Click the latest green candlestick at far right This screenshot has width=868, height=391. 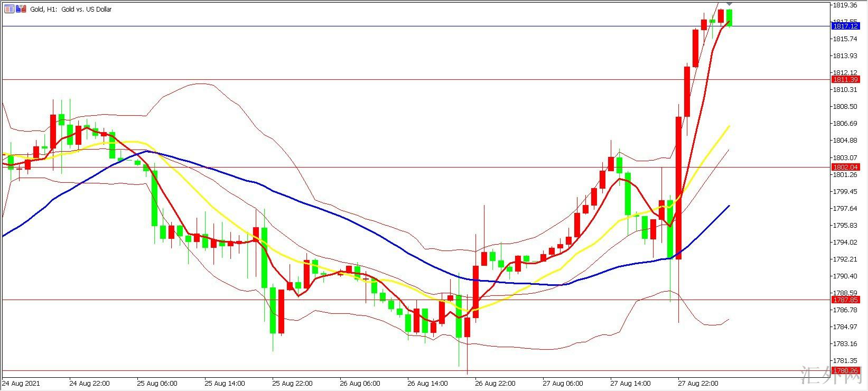point(729,17)
